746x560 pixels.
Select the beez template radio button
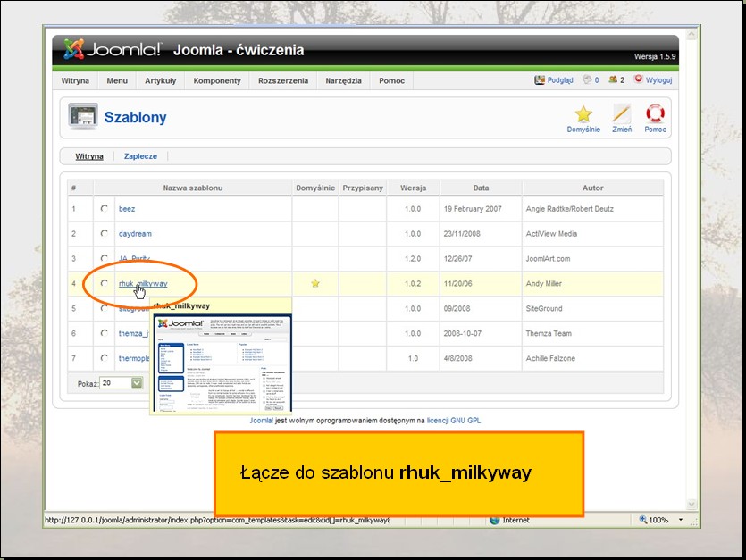(x=105, y=208)
